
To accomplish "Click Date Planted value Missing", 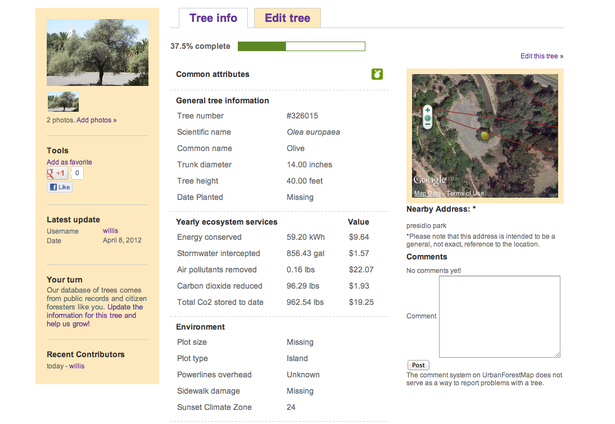I will tap(300, 197).
